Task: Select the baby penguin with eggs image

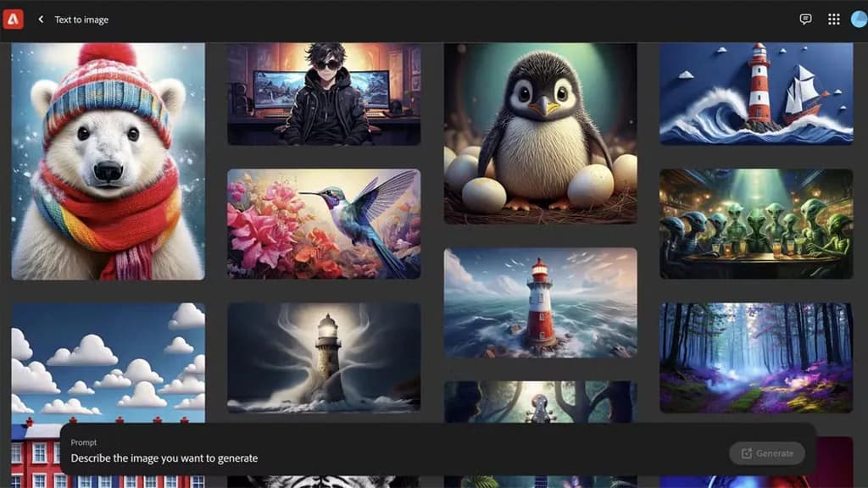Action: point(540,136)
